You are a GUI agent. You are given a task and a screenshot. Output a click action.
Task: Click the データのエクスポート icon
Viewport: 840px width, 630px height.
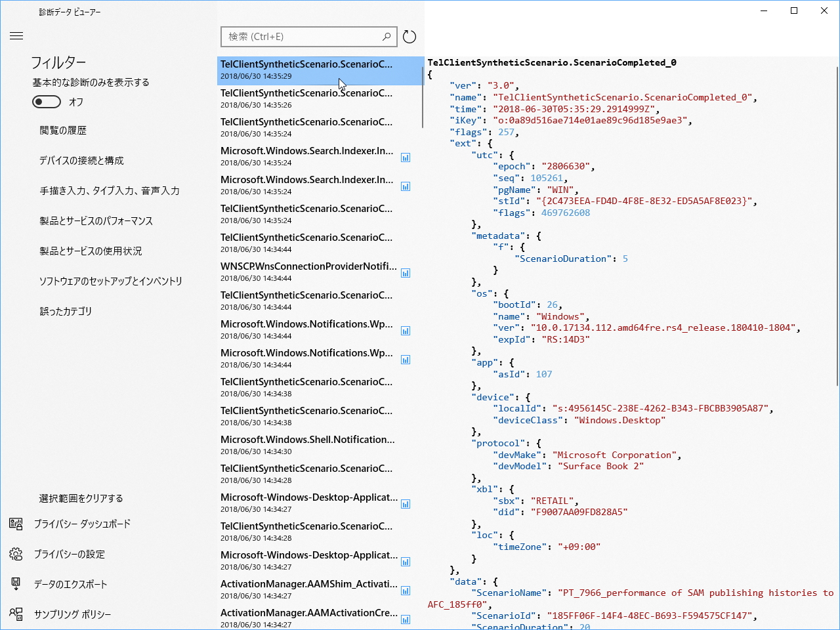click(16, 584)
